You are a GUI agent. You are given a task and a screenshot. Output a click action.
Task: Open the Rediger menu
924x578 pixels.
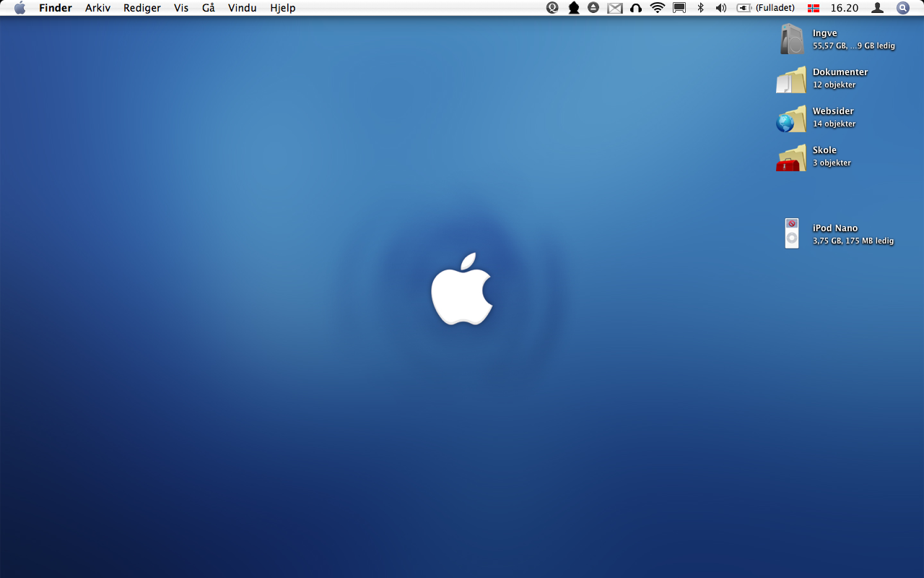(142, 8)
